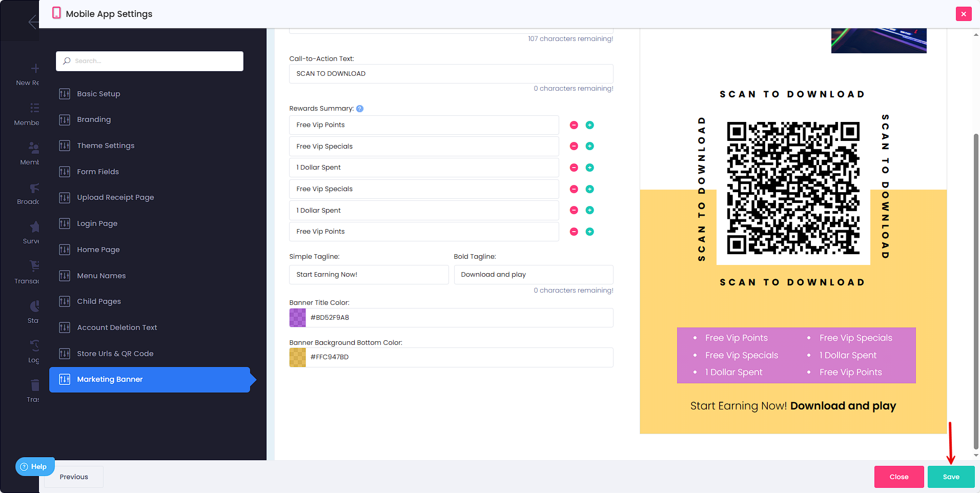Click the first 1 Dollar Spent input field
Screen dimensions: 980x493
point(424,168)
